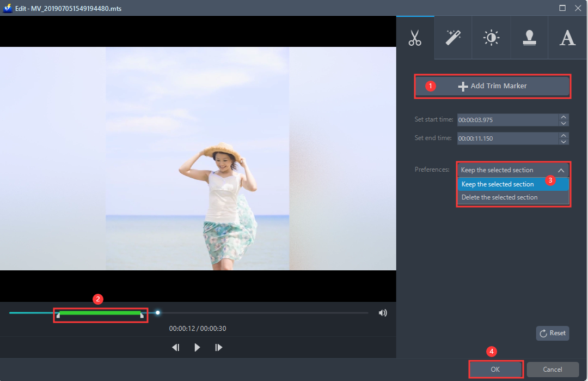Step back one frame

pos(175,347)
